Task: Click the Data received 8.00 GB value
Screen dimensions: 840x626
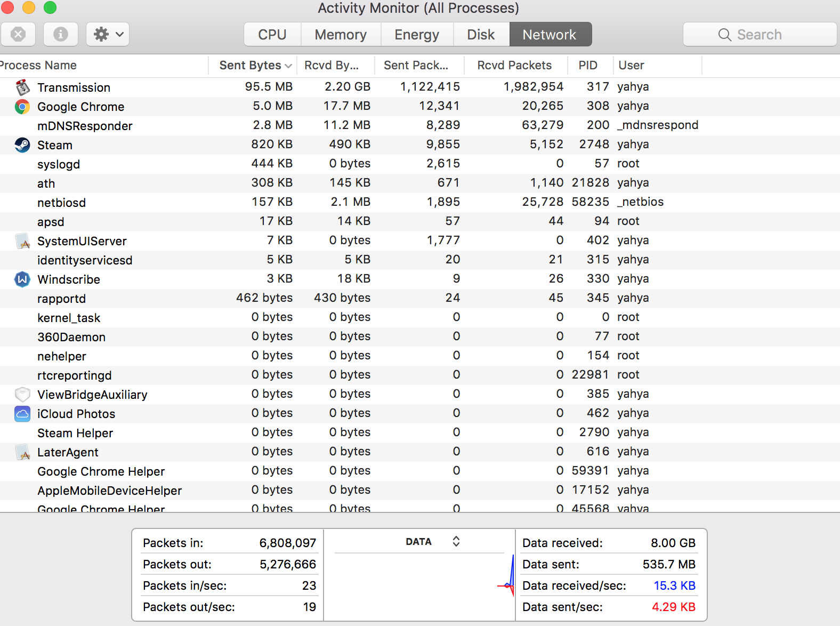Action: [x=673, y=543]
